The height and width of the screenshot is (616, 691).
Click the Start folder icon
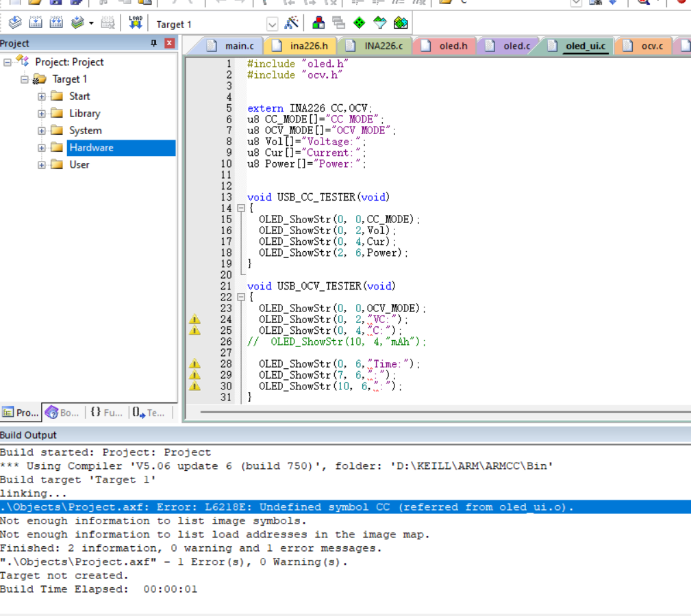[x=56, y=96]
